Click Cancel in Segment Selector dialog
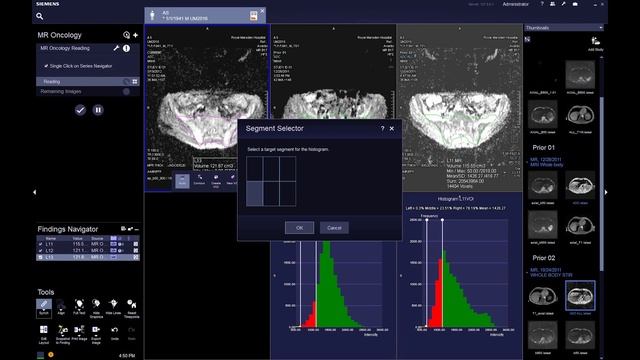This screenshot has width=640, height=360. (x=334, y=228)
